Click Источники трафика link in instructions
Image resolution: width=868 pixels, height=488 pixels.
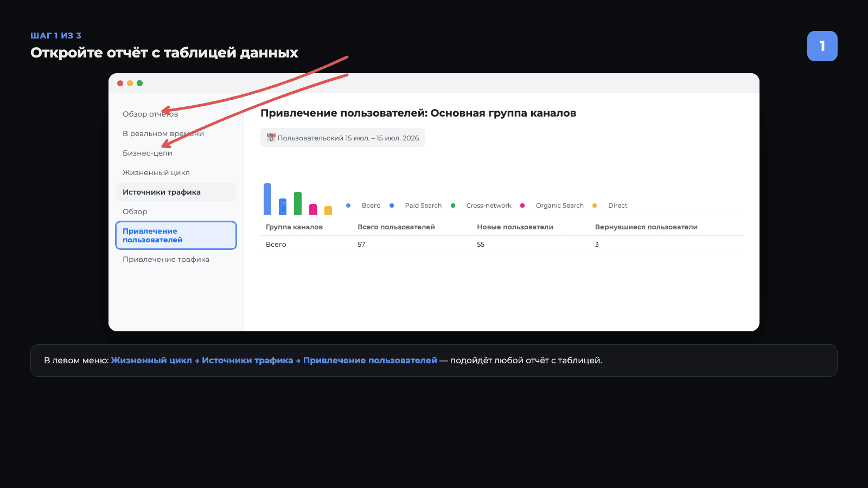click(x=247, y=361)
